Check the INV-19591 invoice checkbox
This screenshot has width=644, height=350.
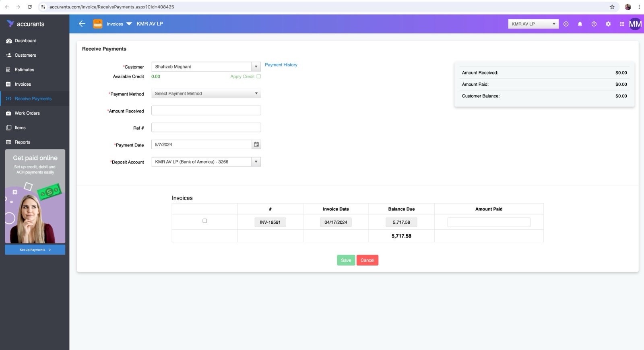tap(205, 221)
